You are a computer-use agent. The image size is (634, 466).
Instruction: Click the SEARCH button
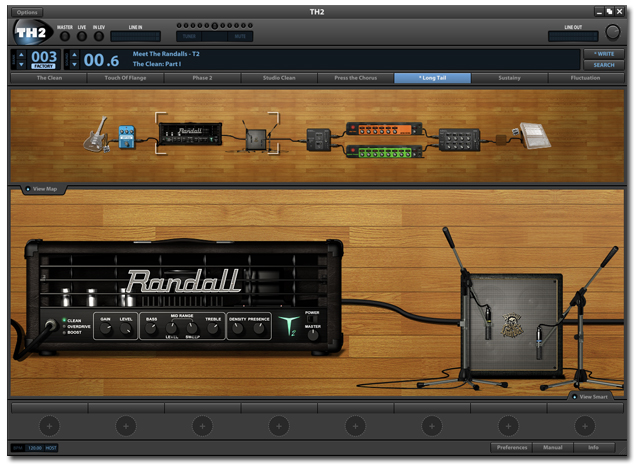604,65
